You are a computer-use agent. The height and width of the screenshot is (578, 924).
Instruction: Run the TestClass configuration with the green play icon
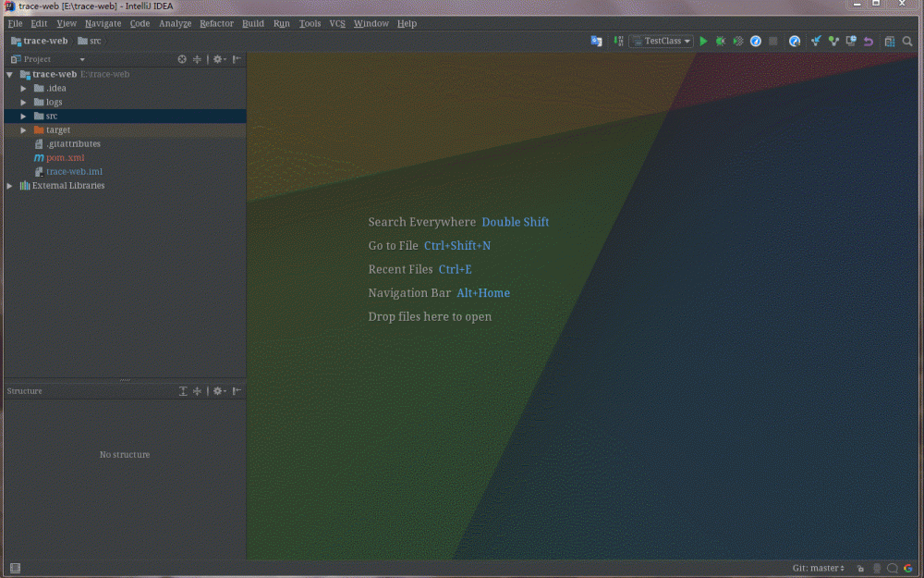pyautogui.click(x=703, y=41)
